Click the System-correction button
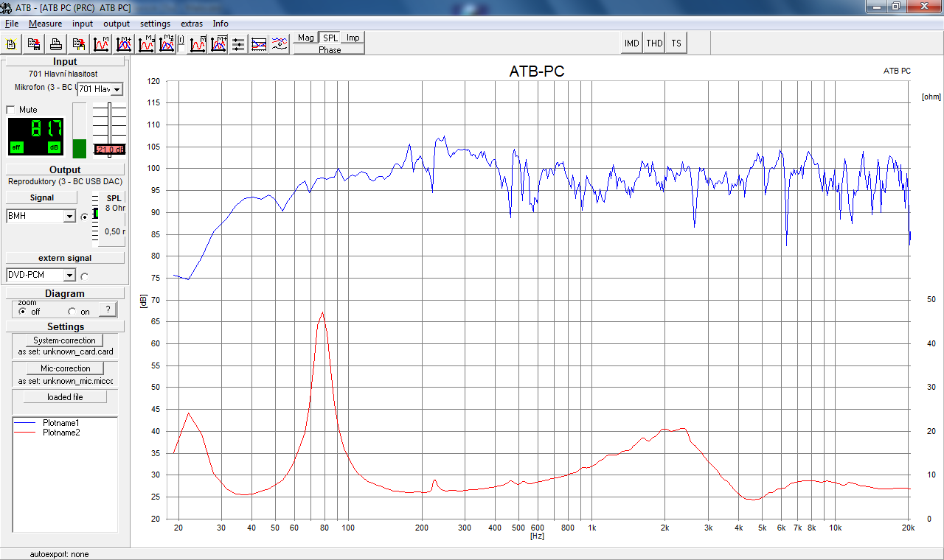944x560 pixels. click(64, 340)
